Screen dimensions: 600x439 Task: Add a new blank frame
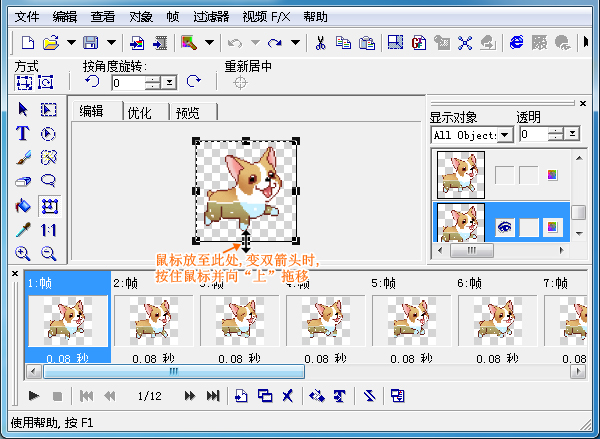(241, 396)
